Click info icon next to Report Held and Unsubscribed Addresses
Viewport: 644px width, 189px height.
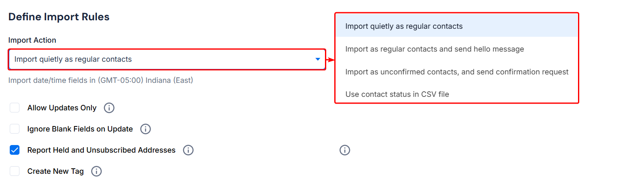tap(188, 150)
